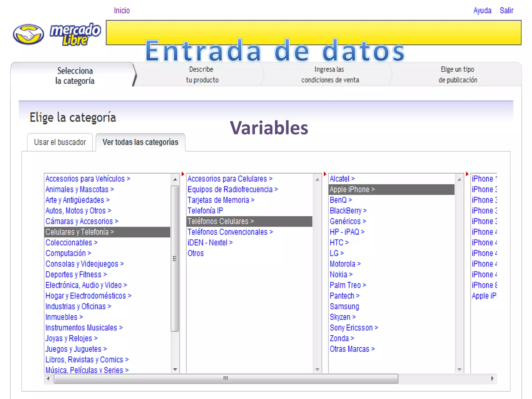Screen dimensions: 532x399
Task: Select the highlighted Apple iPhone brand
Action: coord(392,189)
